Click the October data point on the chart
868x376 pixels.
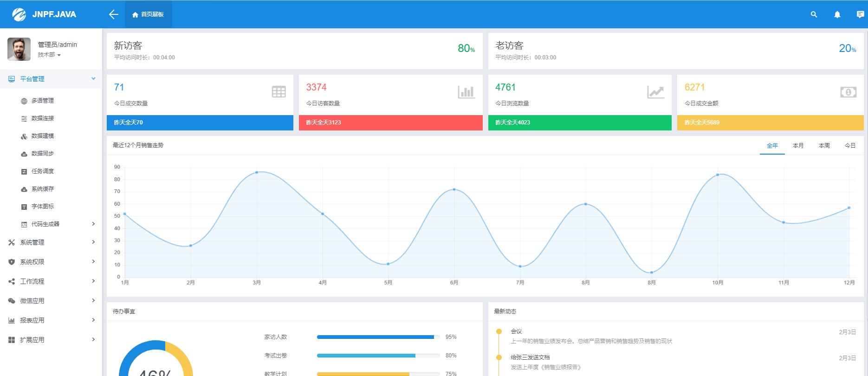pyautogui.click(x=718, y=175)
